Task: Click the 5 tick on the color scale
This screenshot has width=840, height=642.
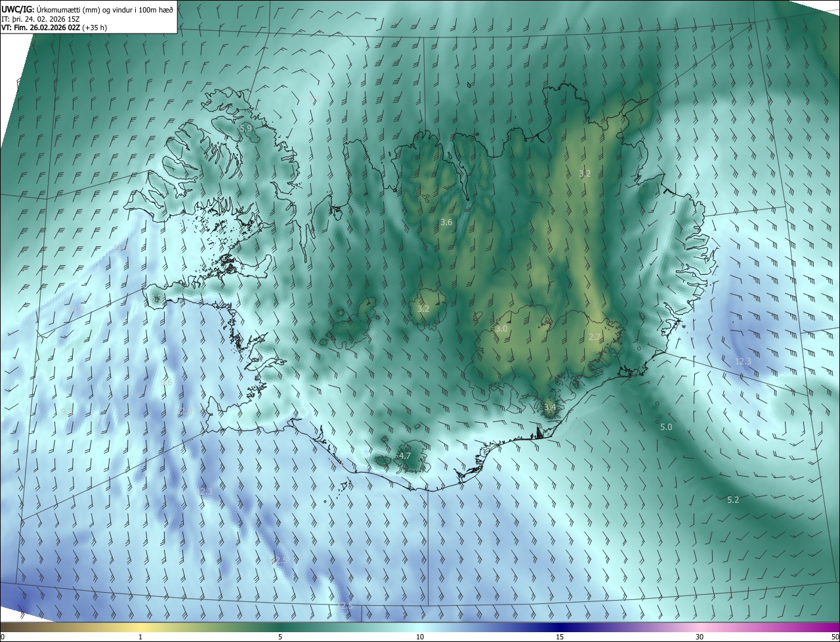Action: [280, 637]
